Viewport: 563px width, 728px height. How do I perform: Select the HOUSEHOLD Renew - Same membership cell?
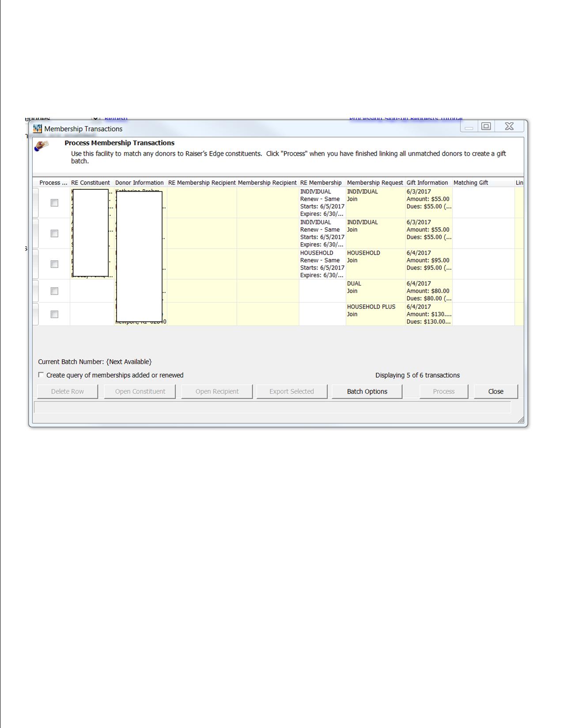coord(322,264)
